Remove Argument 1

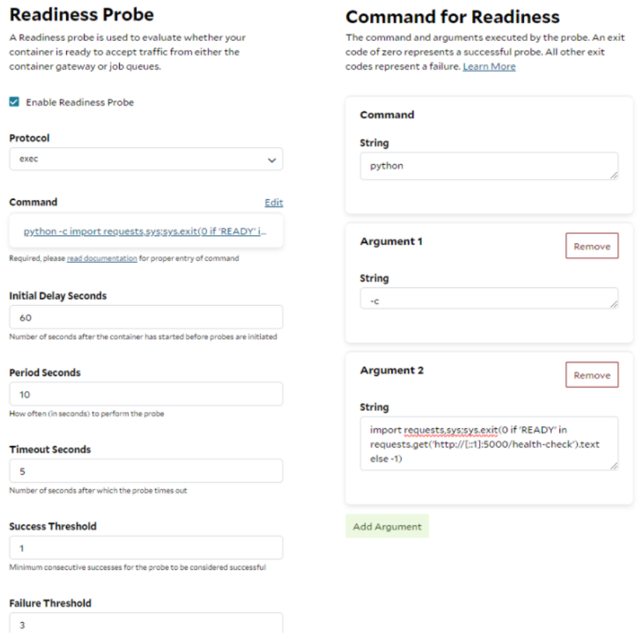(x=592, y=246)
